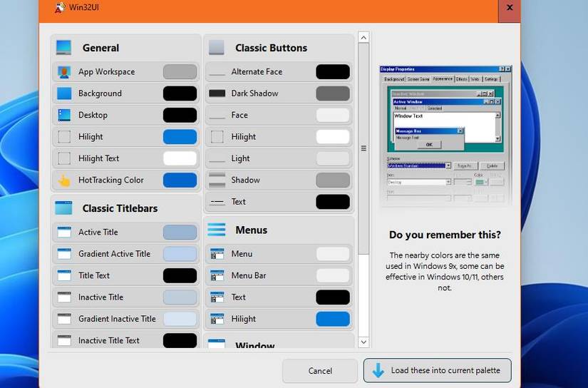Click the Menus Hilight row icon
588x388 pixels.
click(217, 319)
